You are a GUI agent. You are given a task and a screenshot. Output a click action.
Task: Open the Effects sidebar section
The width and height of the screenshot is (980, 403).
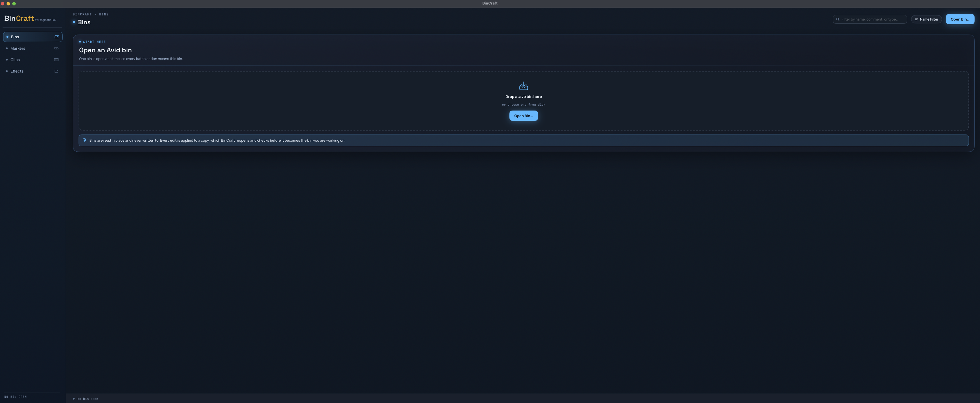33,71
